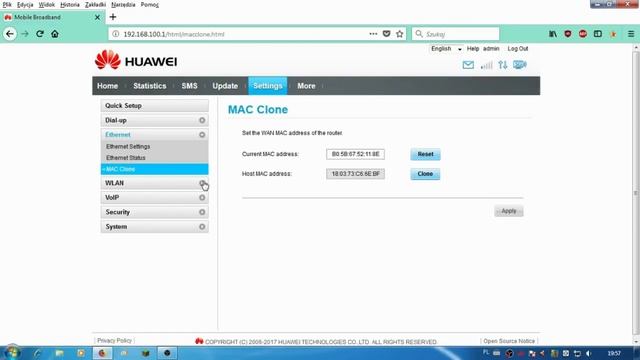Screen dimensions: 640x360
Task: Click the volume icon in the system tray
Action: point(589,353)
